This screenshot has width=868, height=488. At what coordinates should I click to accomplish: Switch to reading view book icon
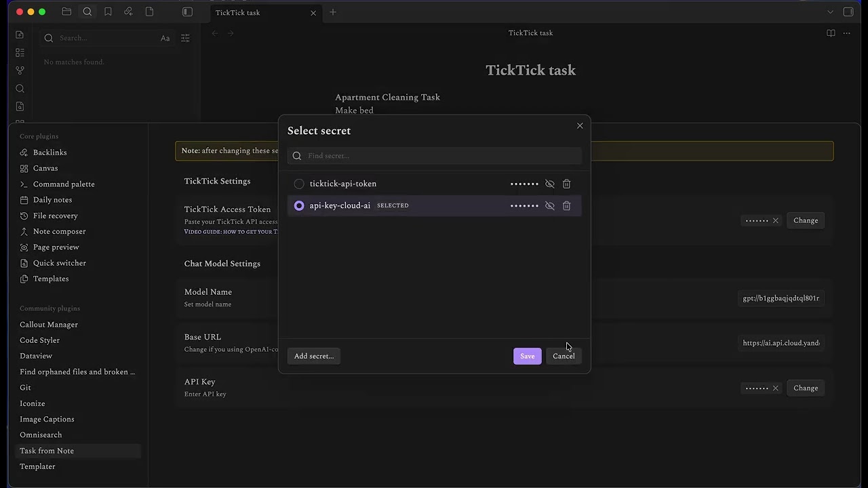(831, 33)
